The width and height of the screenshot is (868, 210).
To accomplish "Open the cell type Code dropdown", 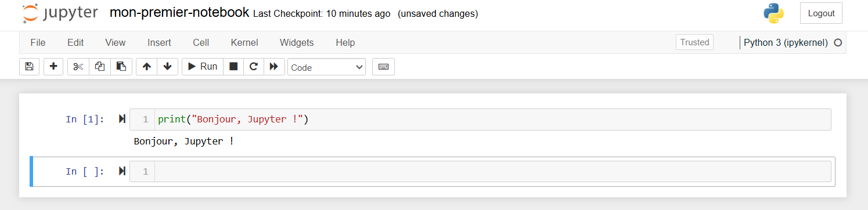I will tap(326, 67).
